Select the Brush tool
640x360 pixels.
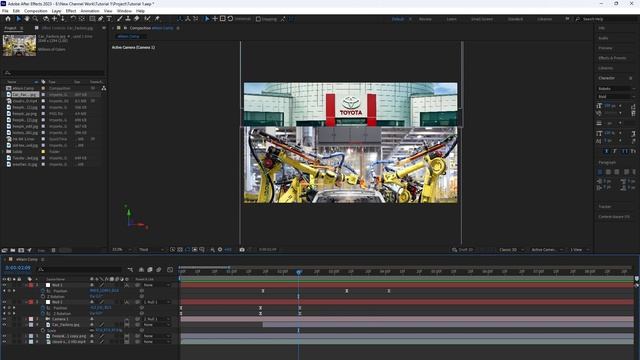[120, 19]
